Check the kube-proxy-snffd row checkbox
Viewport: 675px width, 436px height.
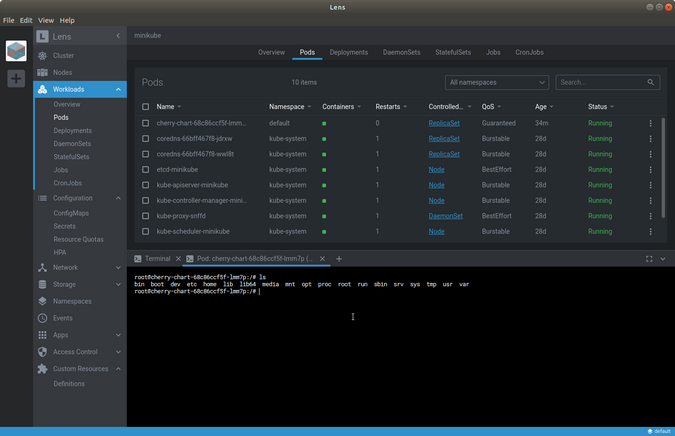coord(145,216)
